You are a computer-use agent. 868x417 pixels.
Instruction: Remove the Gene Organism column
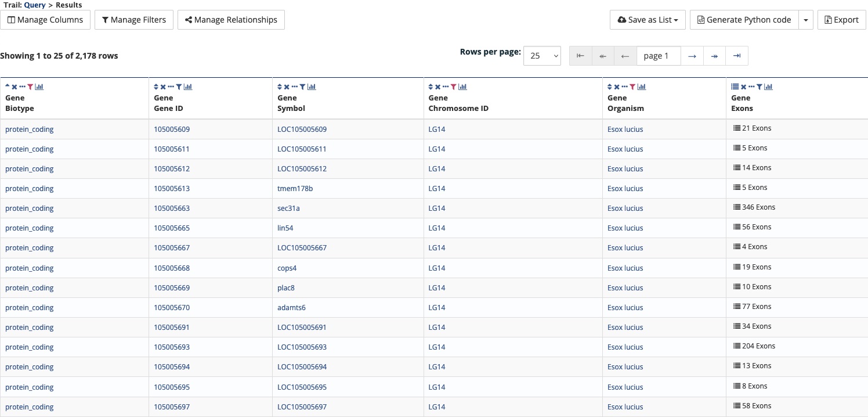click(617, 87)
